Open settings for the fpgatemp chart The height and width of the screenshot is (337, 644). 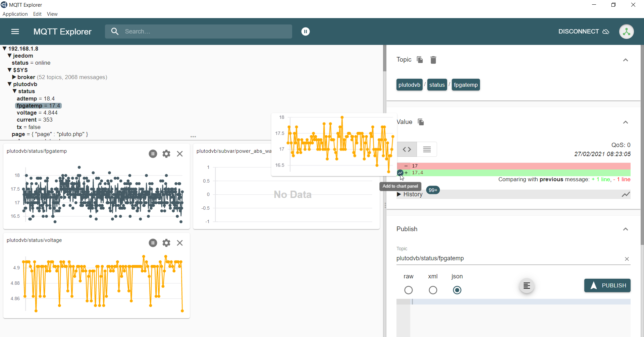click(166, 154)
